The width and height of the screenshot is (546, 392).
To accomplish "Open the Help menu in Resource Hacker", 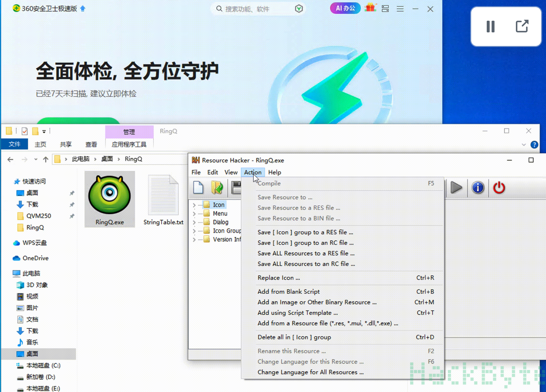I will (x=275, y=172).
